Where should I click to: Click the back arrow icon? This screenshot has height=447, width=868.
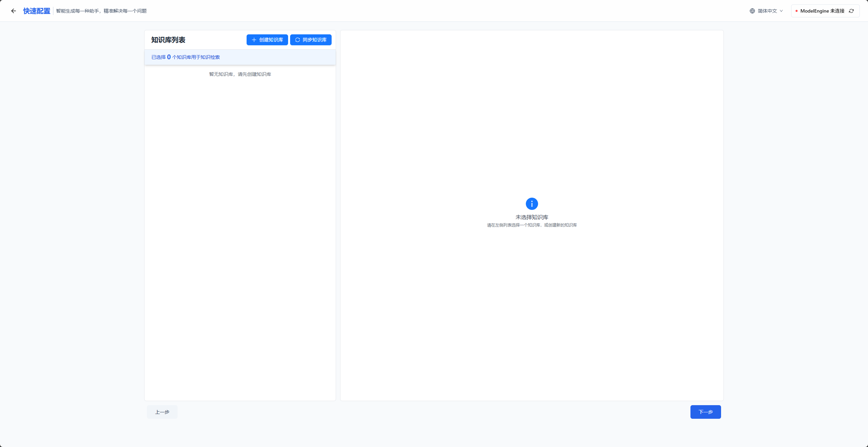[14, 11]
